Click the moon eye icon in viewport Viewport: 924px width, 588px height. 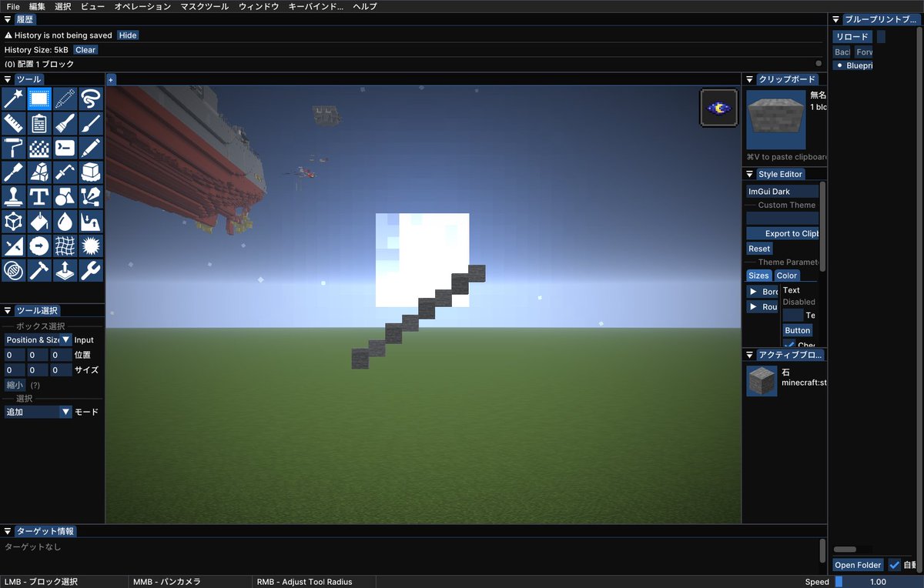(718, 108)
